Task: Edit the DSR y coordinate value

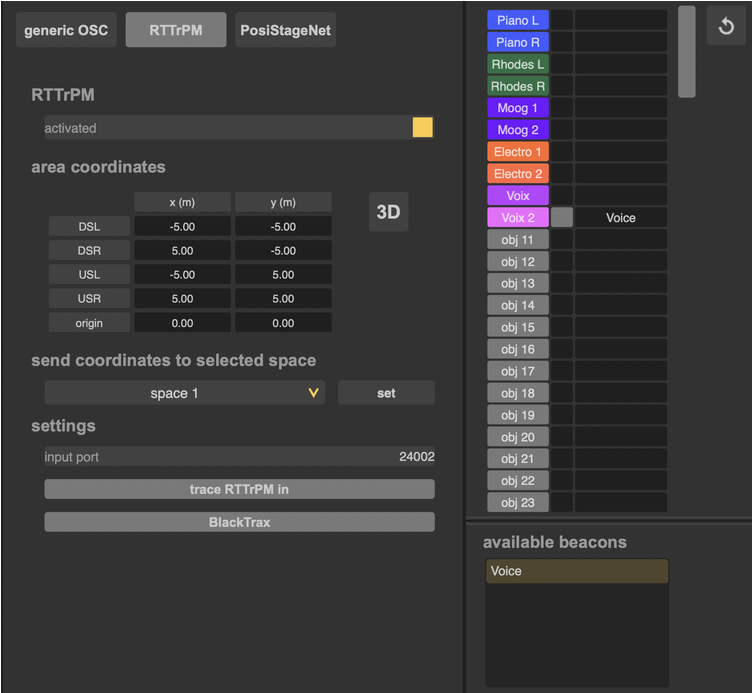Action: [283, 250]
